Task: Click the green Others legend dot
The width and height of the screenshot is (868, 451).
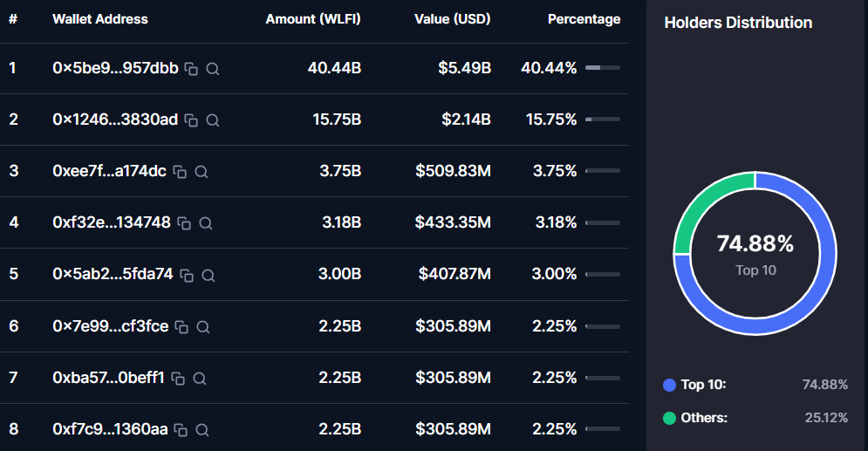Action: (x=670, y=419)
